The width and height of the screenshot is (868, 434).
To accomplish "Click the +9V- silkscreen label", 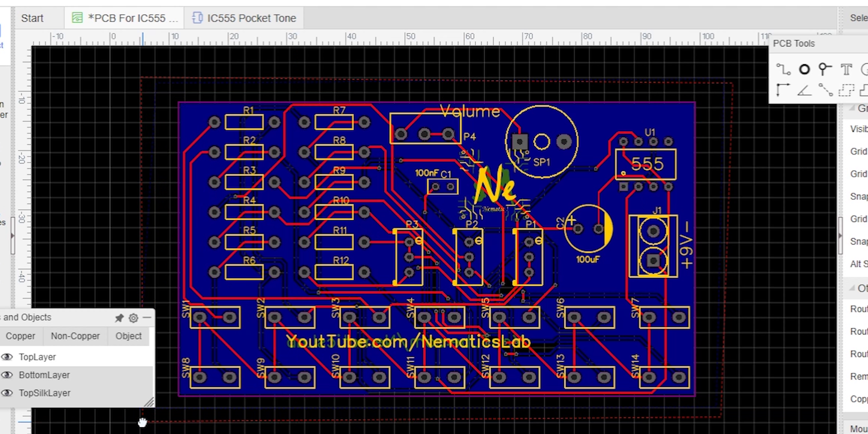I will [x=686, y=245].
